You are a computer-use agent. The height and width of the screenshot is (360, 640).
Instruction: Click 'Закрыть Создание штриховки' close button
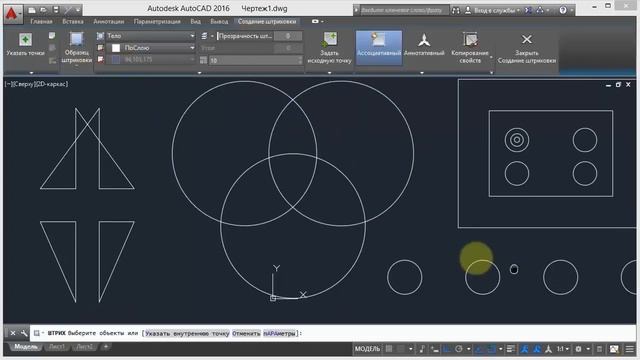527,48
